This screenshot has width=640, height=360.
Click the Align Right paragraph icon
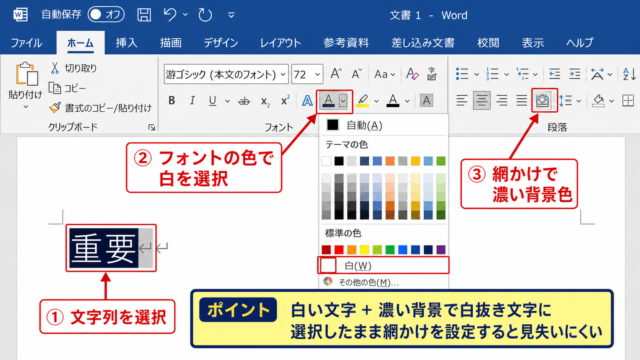pos(502,100)
